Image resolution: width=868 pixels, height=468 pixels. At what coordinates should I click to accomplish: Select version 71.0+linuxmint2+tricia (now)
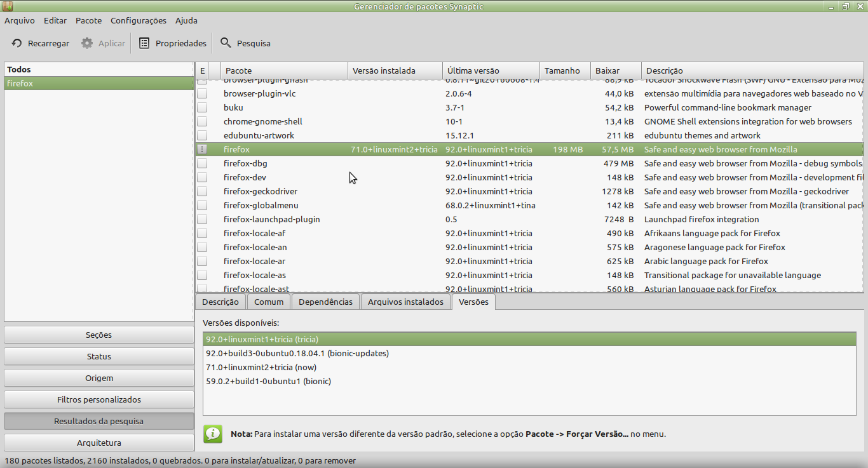click(x=529, y=367)
